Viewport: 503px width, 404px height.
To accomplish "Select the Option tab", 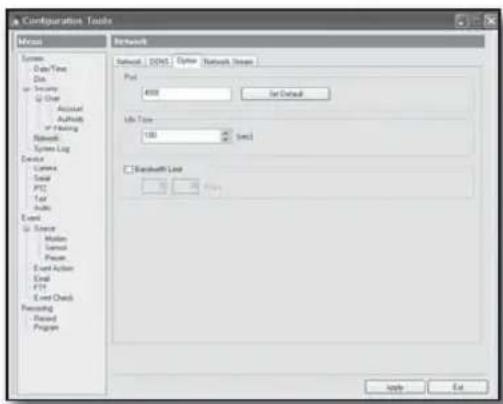I will pos(187,61).
